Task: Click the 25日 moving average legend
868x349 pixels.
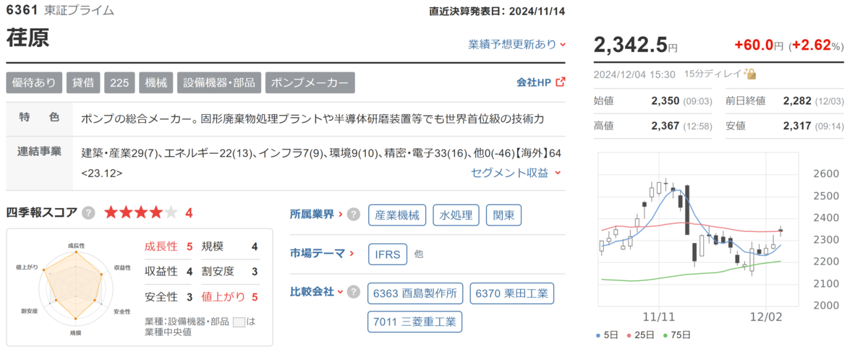Action: pyautogui.click(x=640, y=335)
